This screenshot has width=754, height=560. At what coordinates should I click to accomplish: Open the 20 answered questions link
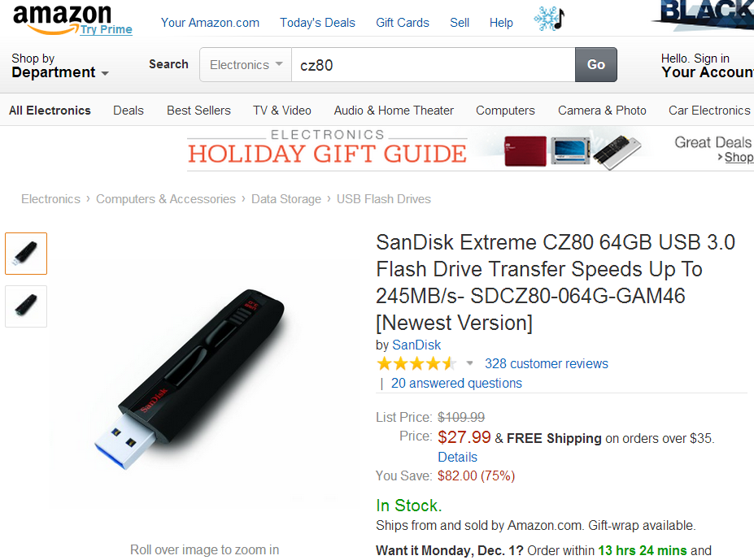456,383
